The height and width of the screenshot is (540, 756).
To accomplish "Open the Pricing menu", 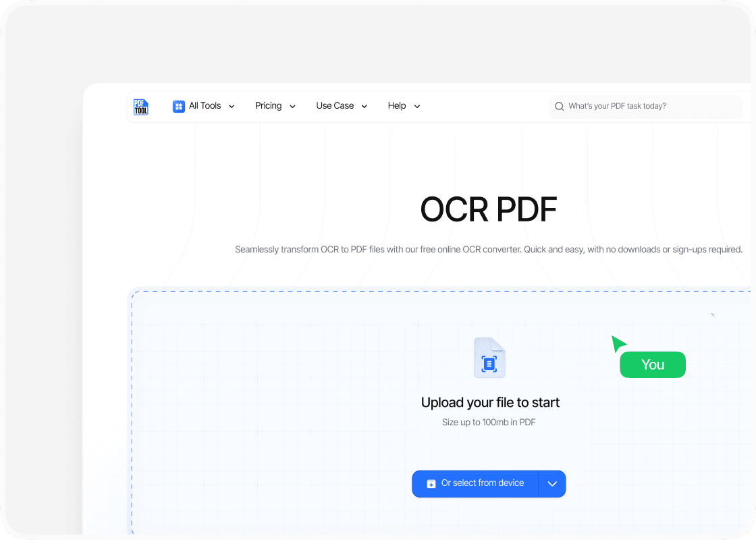I will pyautogui.click(x=268, y=106).
